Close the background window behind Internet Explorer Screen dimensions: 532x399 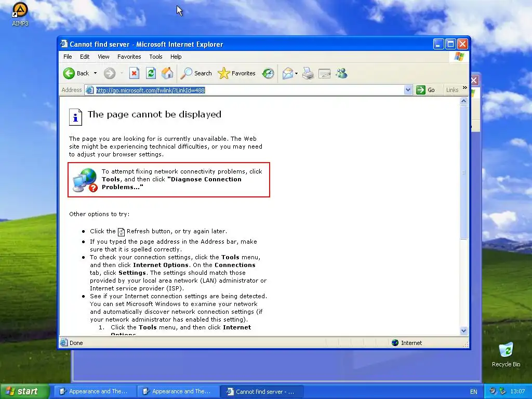pos(474,81)
